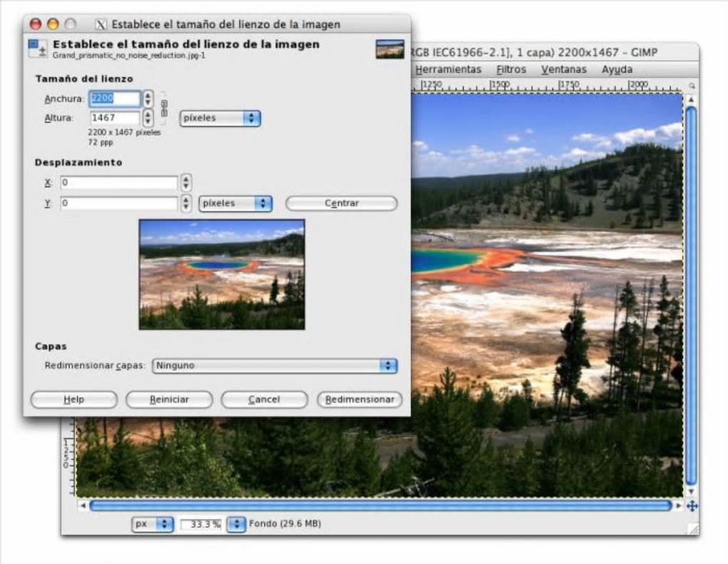
Task: Click the vertical scrollbar in GIMP window
Action: click(691, 296)
